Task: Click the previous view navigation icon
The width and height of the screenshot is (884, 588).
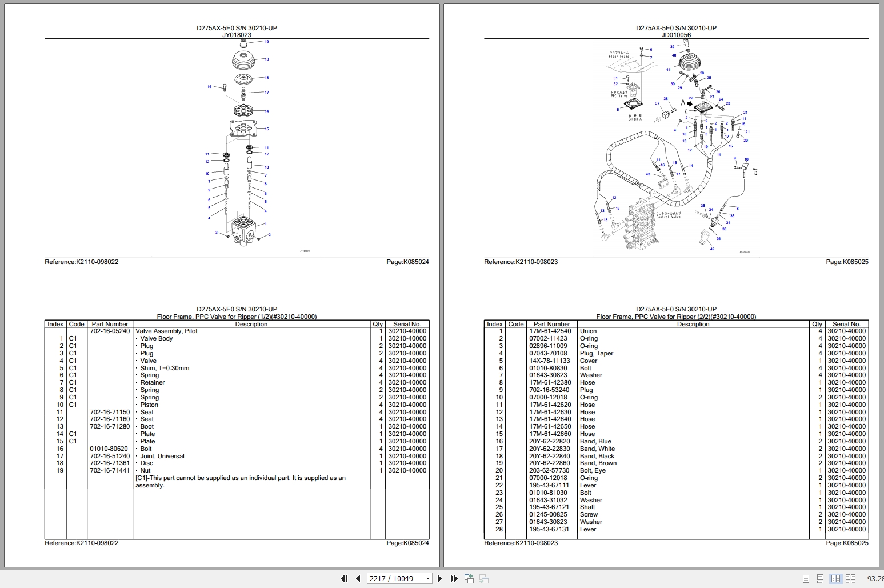Action: point(469,578)
